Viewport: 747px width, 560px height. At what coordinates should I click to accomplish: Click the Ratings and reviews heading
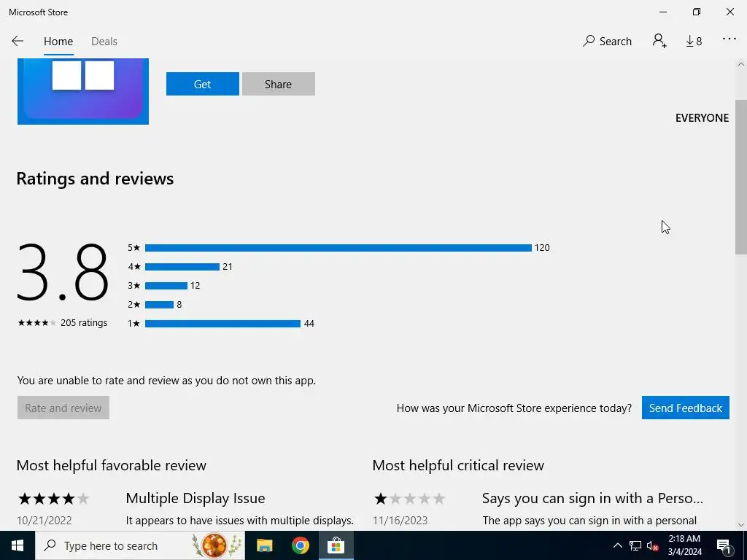point(96,179)
